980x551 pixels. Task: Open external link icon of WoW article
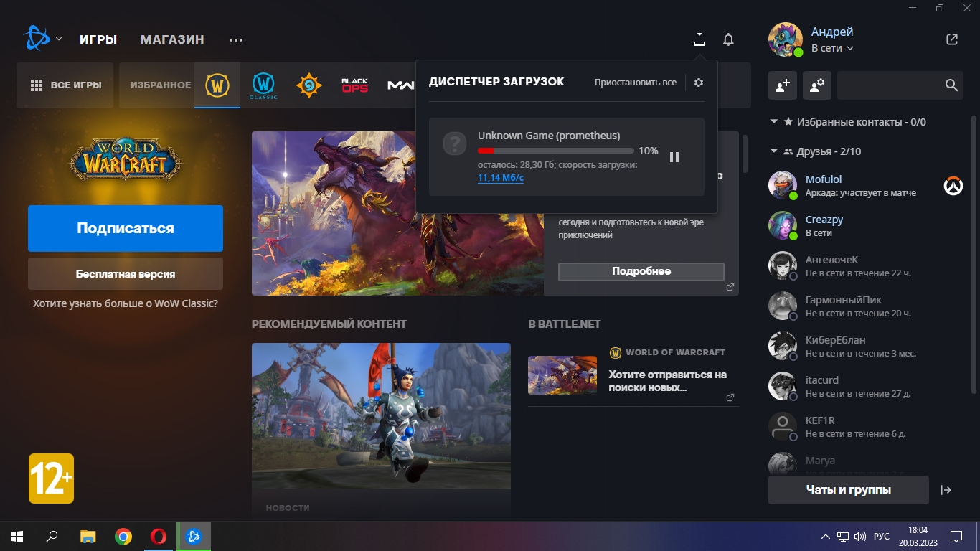tap(730, 397)
